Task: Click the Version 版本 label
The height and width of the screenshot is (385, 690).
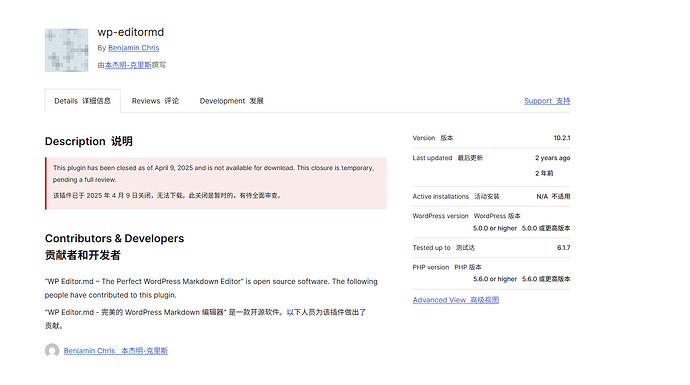Action: click(x=433, y=138)
